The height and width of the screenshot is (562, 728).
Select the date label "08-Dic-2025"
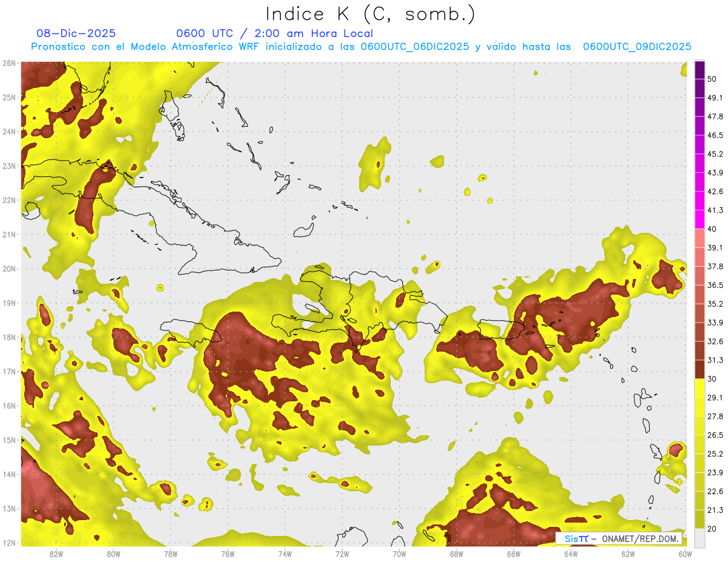tap(76, 33)
